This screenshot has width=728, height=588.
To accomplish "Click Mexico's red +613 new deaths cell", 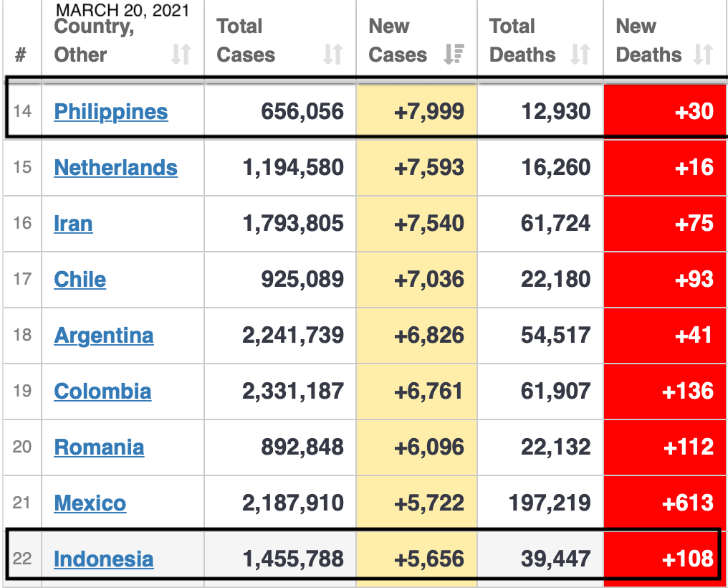I will tap(687, 503).
